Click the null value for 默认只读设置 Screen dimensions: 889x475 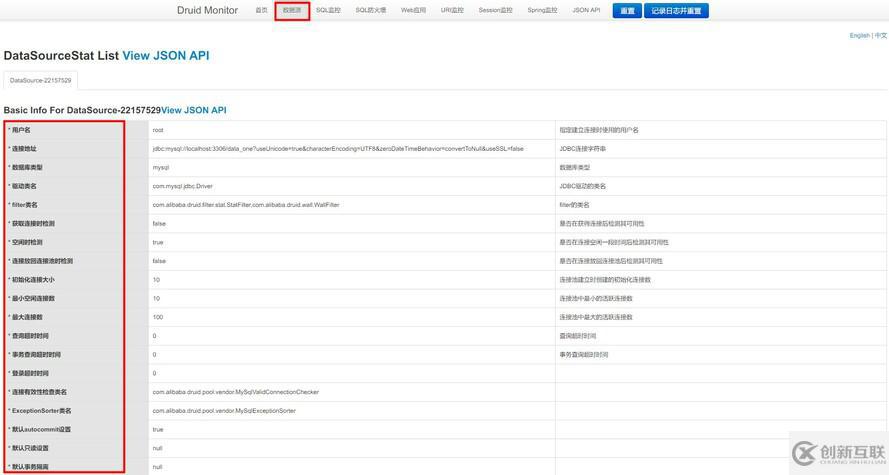158,448
